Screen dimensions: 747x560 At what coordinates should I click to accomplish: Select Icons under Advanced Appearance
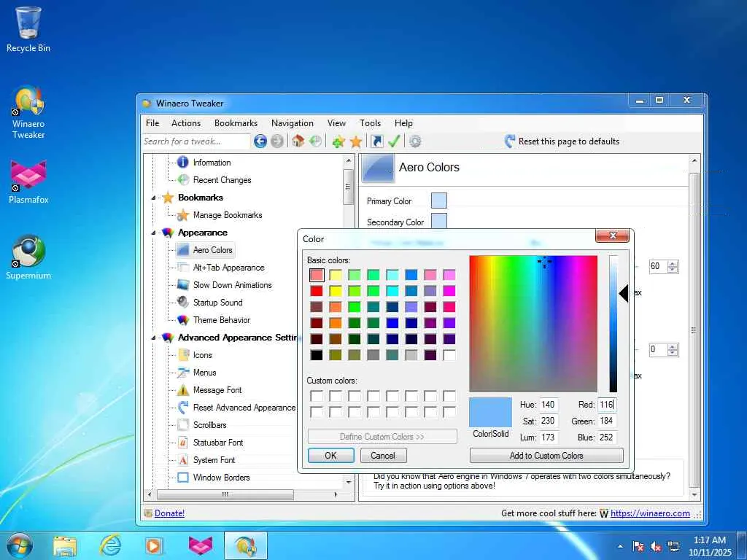click(202, 355)
